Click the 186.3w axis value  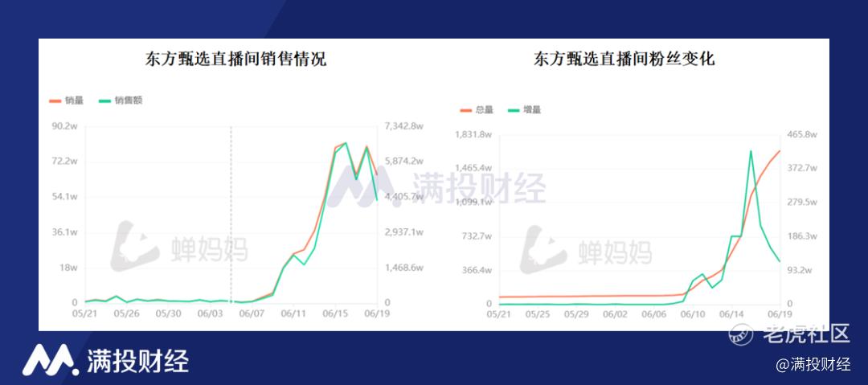803,236
